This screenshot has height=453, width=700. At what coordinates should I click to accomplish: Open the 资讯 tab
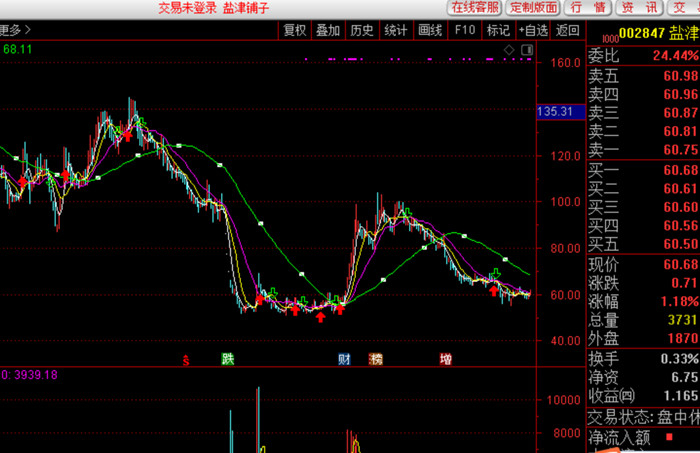(639, 8)
